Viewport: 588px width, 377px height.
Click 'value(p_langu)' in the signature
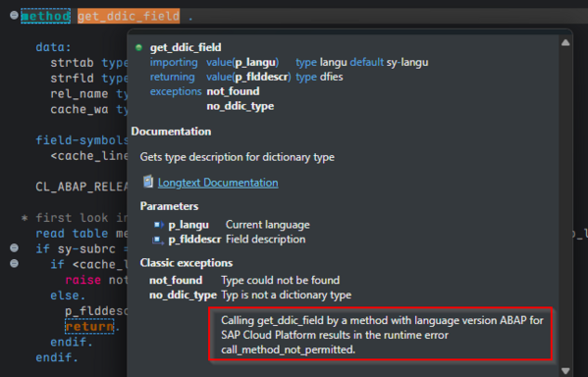tap(242, 62)
